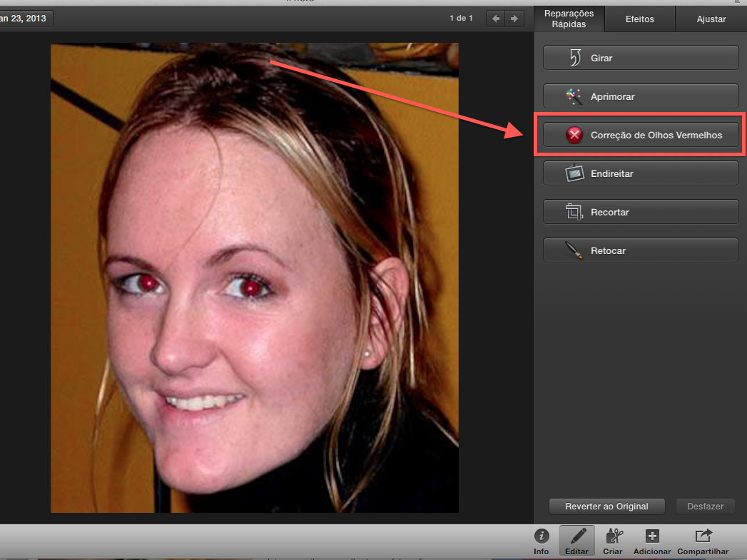Image resolution: width=747 pixels, height=560 pixels.
Task: Click the date button in header
Action: 26,19
